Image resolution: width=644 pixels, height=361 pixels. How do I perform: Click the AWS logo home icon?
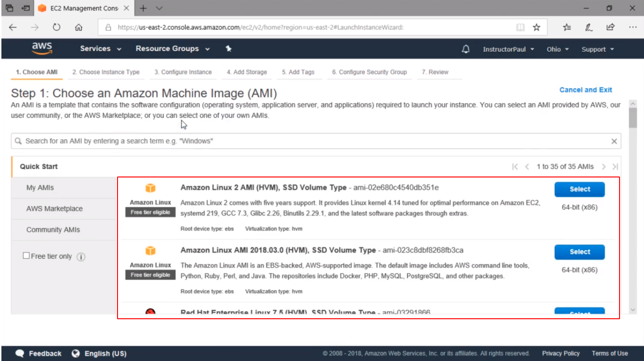point(42,49)
